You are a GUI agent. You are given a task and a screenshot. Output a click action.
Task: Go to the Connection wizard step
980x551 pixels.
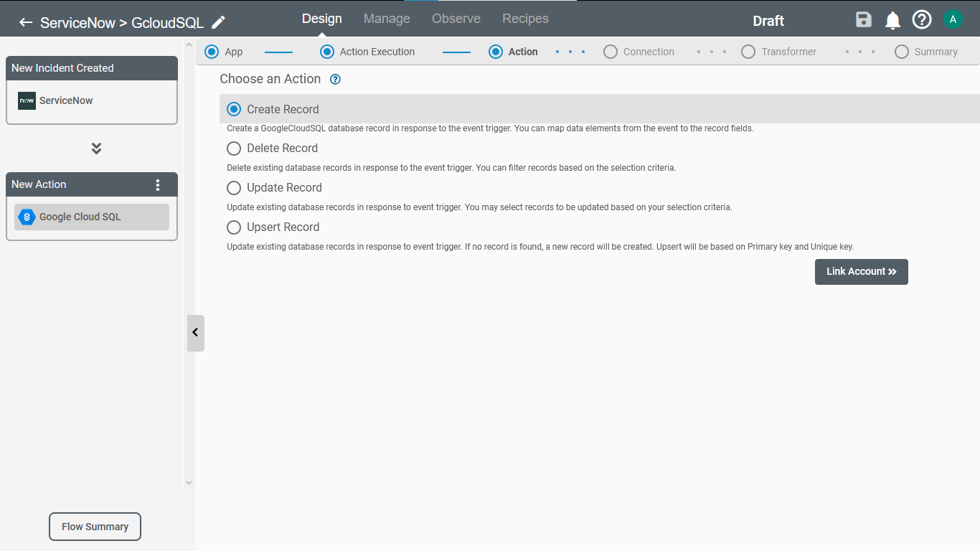point(639,52)
